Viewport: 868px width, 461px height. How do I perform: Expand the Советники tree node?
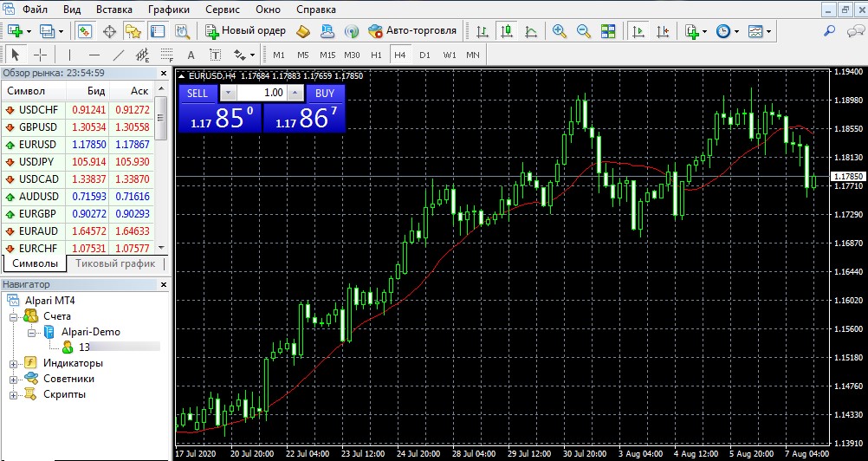click(x=14, y=379)
